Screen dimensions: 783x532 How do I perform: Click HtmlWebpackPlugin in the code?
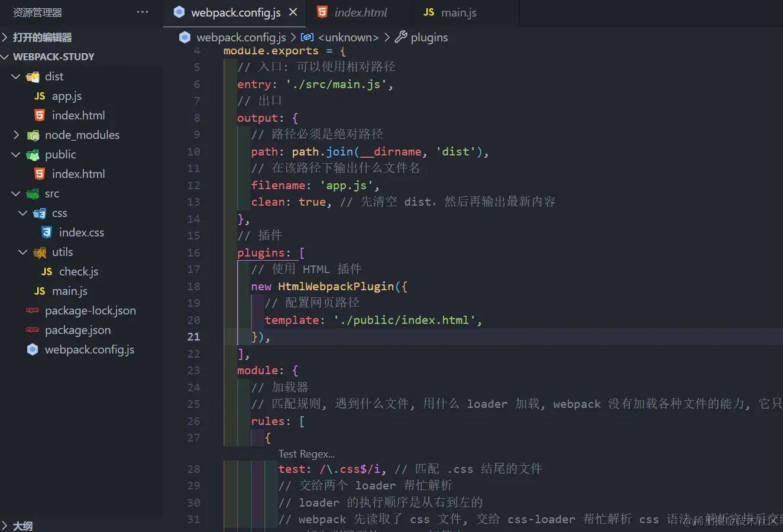coord(336,286)
